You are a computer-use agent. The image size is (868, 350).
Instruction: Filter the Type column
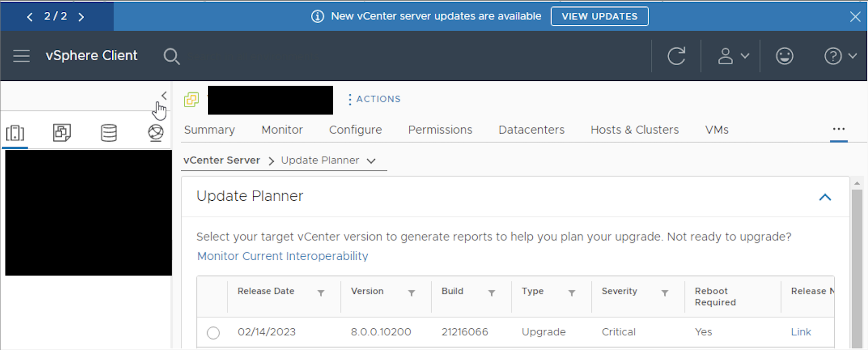tap(572, 293)
